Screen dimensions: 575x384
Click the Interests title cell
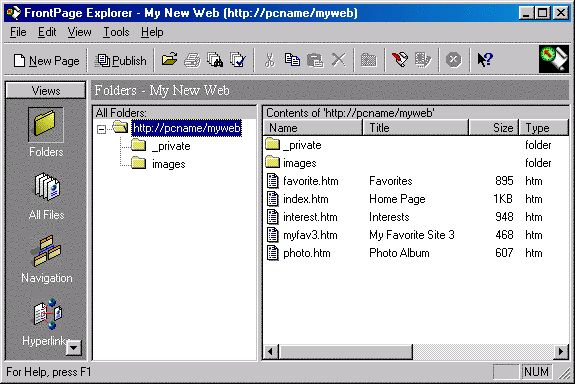click(389, 217)
